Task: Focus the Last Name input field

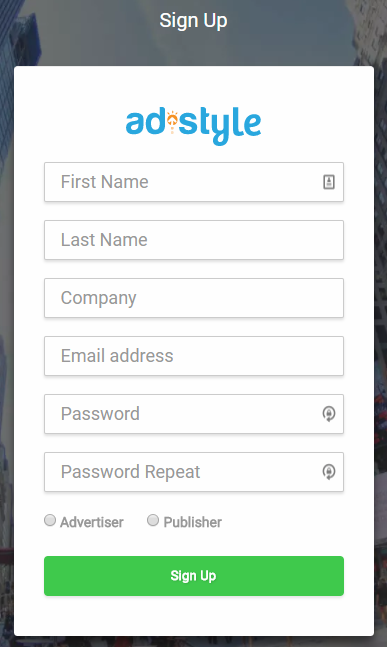Action: 194,240
